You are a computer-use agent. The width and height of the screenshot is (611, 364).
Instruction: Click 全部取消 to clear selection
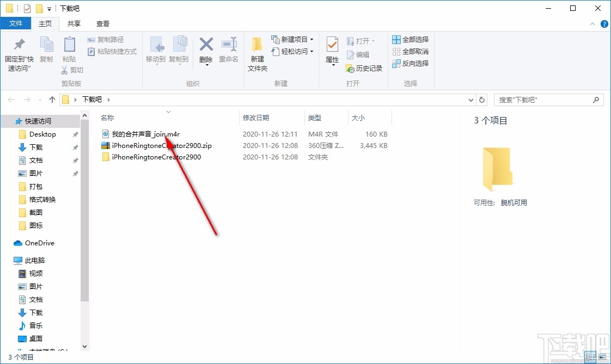click(x=410, y=52)
